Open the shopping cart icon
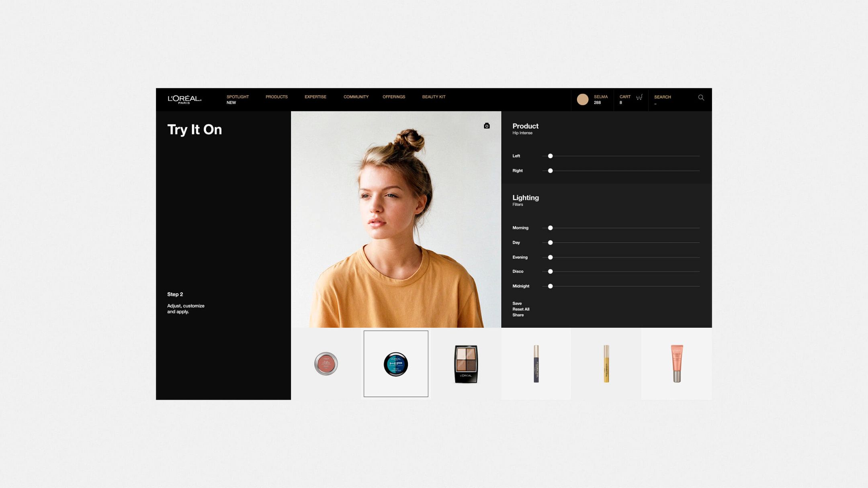Screen dimensions: 868x488 (639, 97)
